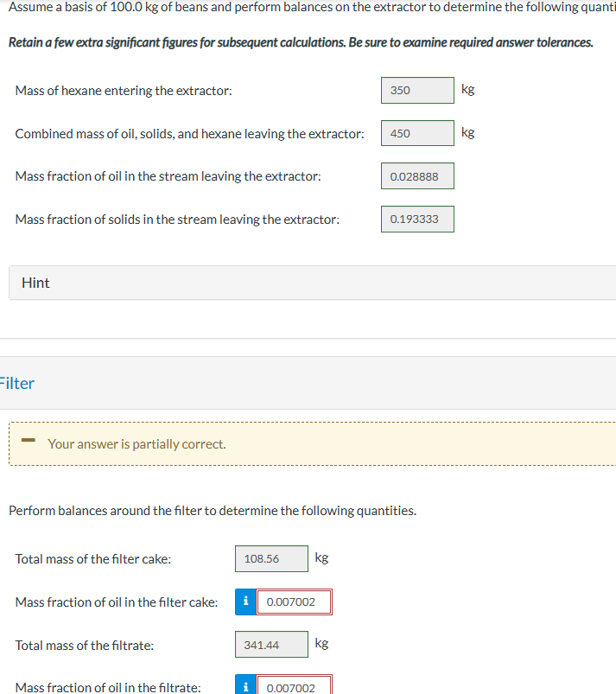This screenshot has width=616, height=694.
Task: Click the 'Total mass of the filter cake' label
Action: 93,559
